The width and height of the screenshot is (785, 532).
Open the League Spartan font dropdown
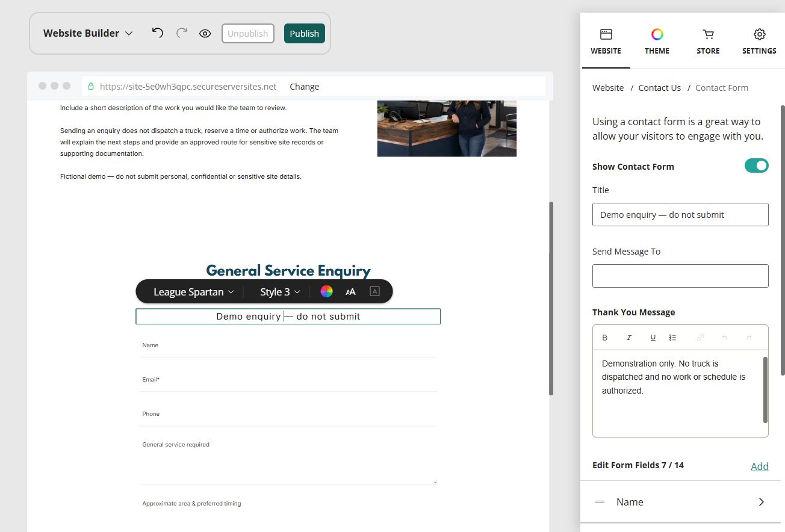click(194, 292)
